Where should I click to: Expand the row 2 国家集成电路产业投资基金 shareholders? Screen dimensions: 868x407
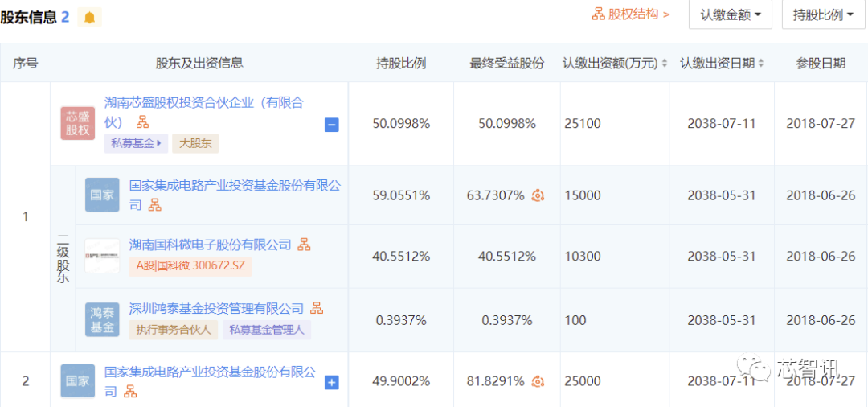pyautogui.click(x=332, y=382)
